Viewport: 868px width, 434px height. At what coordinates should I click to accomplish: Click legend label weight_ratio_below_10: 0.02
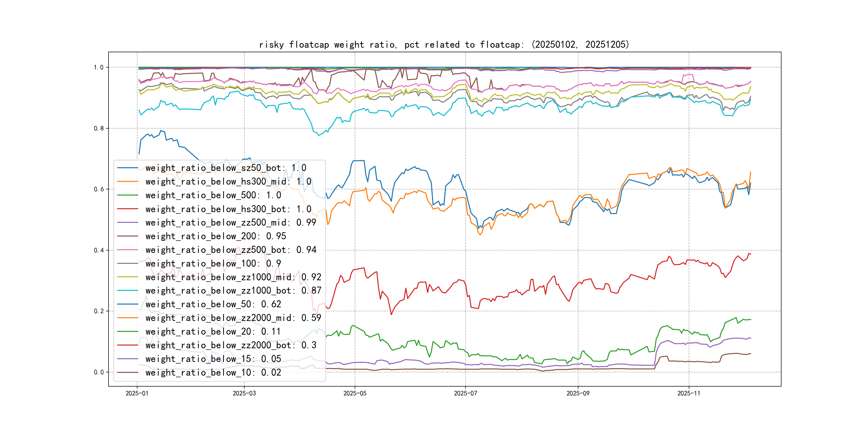point(213,372)
